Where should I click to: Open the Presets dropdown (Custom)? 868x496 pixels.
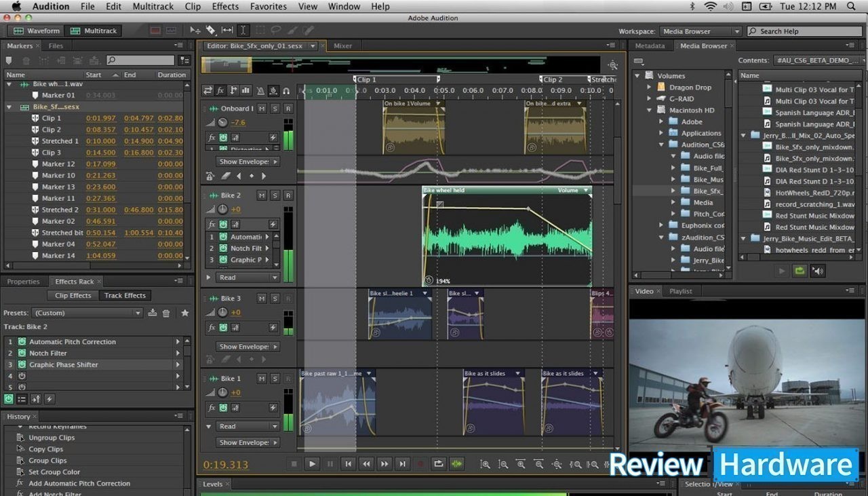(87, 313)
